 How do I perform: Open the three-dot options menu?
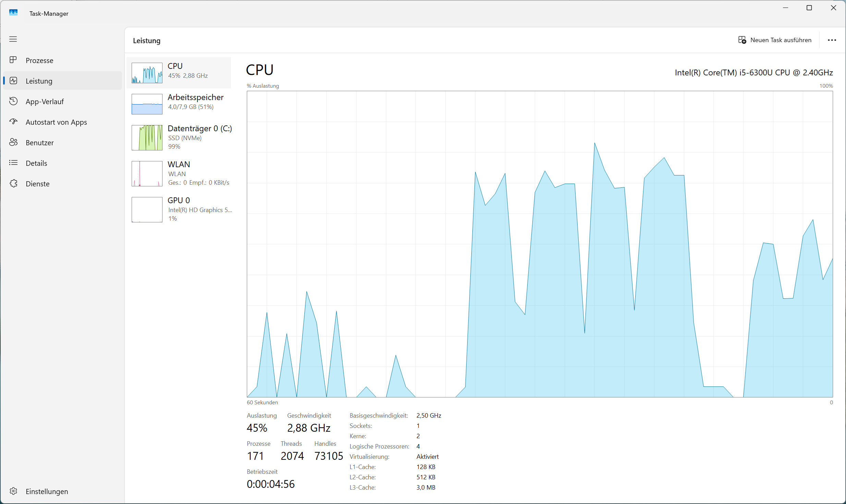tap(832, 40)
